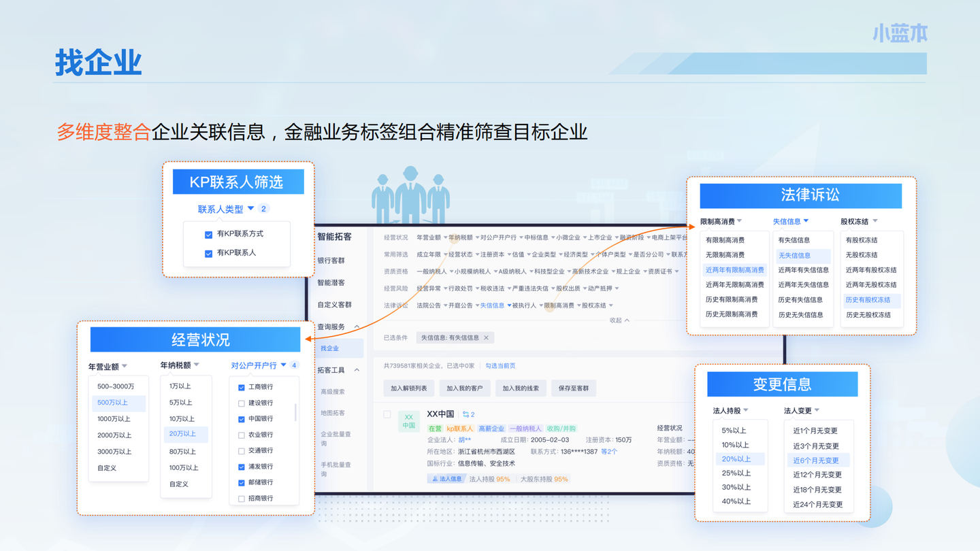Select 20%以上 法人持股 option
980x551 pixels.
click(740, 459)
